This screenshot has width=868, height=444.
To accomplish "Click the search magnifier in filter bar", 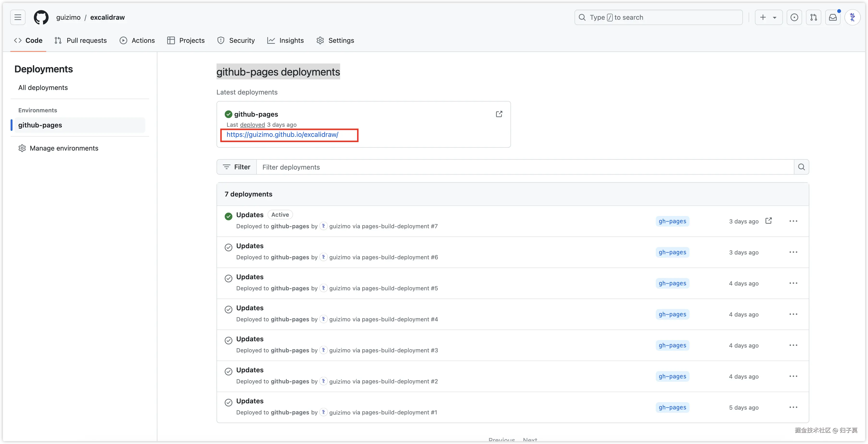I will tap(801, 167).
